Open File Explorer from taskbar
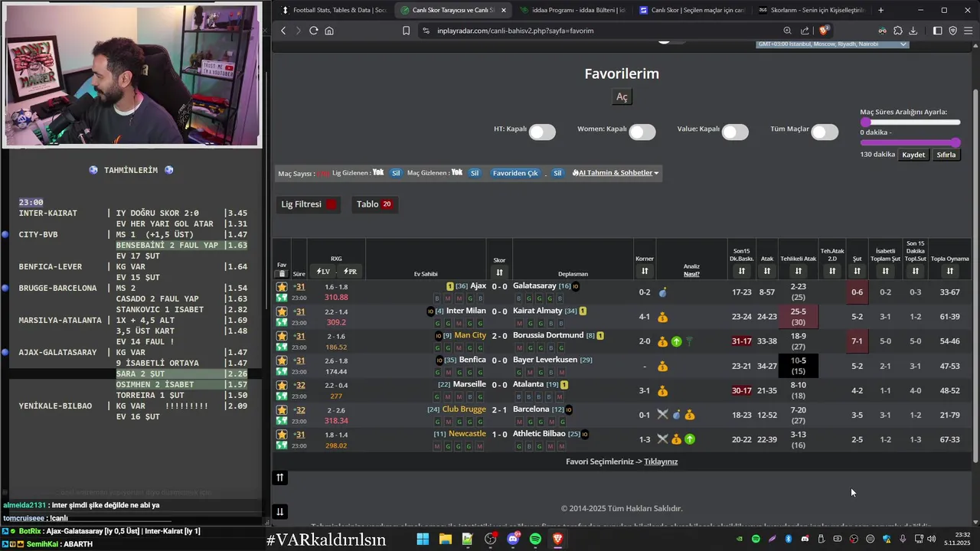 click(445, 540)
